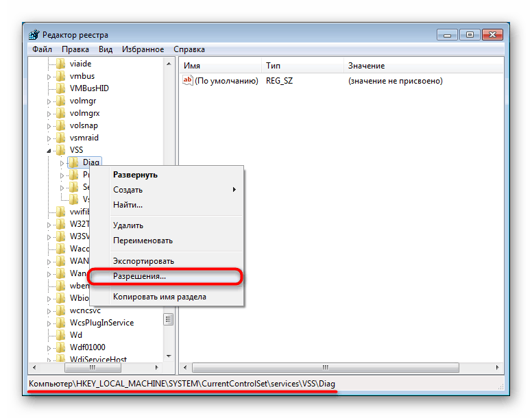Select the Wdf01000 key label
The width and height of the screenshot is (532, 418).
click(x=88, y=347)
